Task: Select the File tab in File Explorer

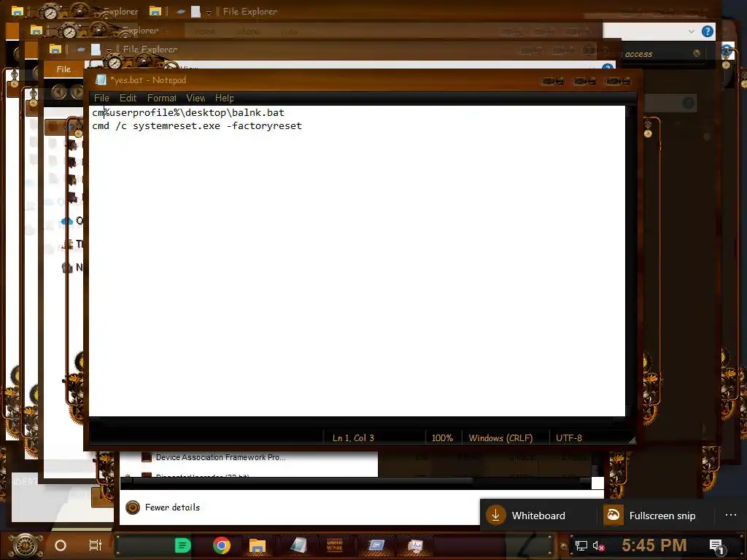Action: click(63, 69)
